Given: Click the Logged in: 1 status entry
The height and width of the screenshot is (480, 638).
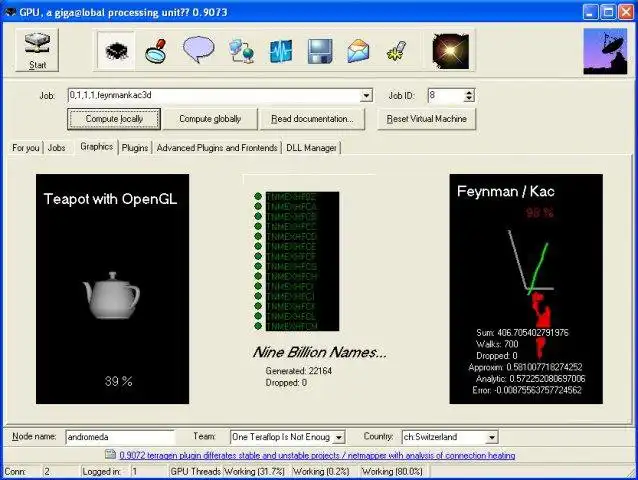Looking at the screenshot, I should tap(123, 472).
